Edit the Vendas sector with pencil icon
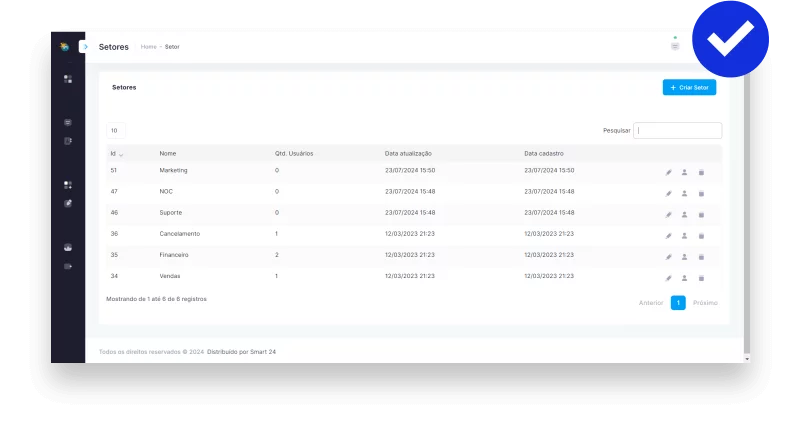 point(668,278)
